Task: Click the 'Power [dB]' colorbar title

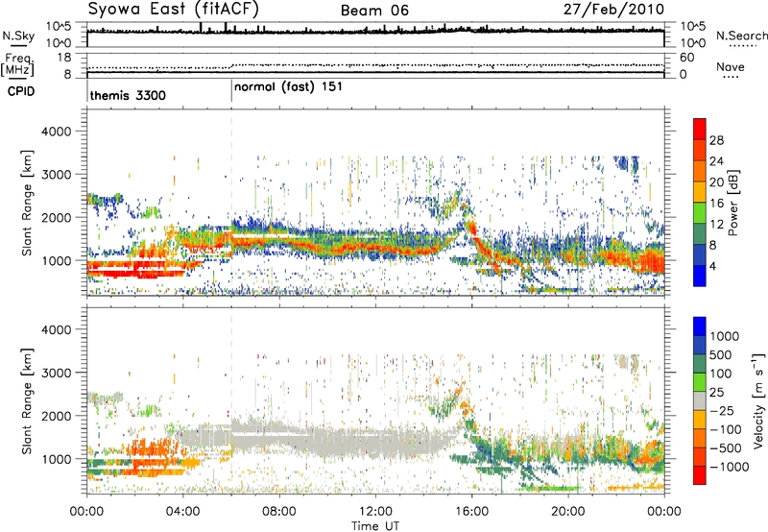Action: pos(732,203)
